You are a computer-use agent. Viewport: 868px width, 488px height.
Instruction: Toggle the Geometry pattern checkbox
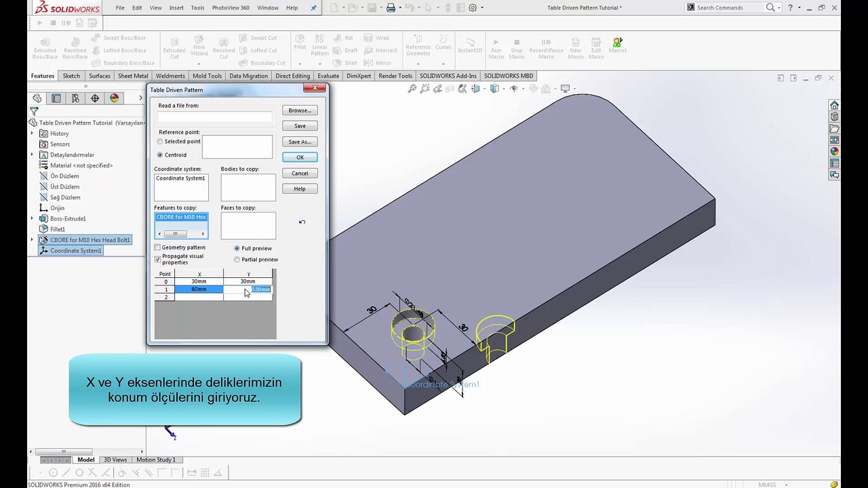(157, 247)
